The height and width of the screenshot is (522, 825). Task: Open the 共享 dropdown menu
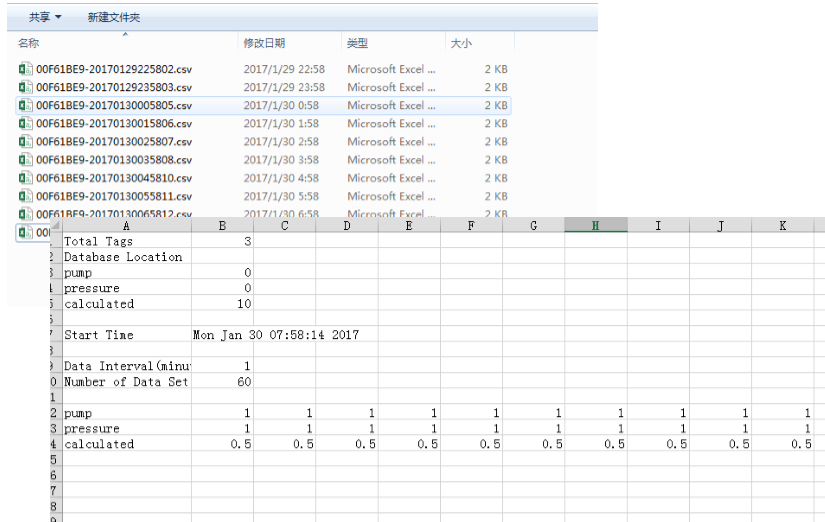pos(44,17)
